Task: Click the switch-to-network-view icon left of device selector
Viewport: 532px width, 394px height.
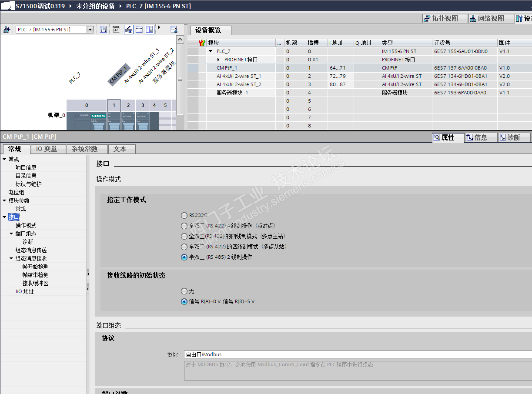Action: pos(7,30)
